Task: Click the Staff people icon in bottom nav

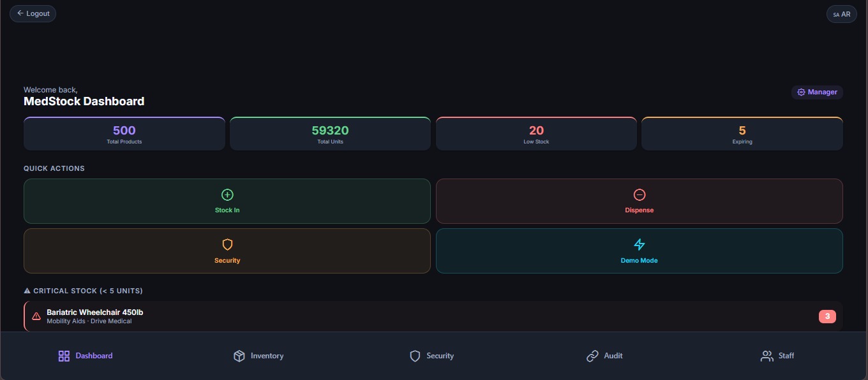Action: (x=767, y=356)
